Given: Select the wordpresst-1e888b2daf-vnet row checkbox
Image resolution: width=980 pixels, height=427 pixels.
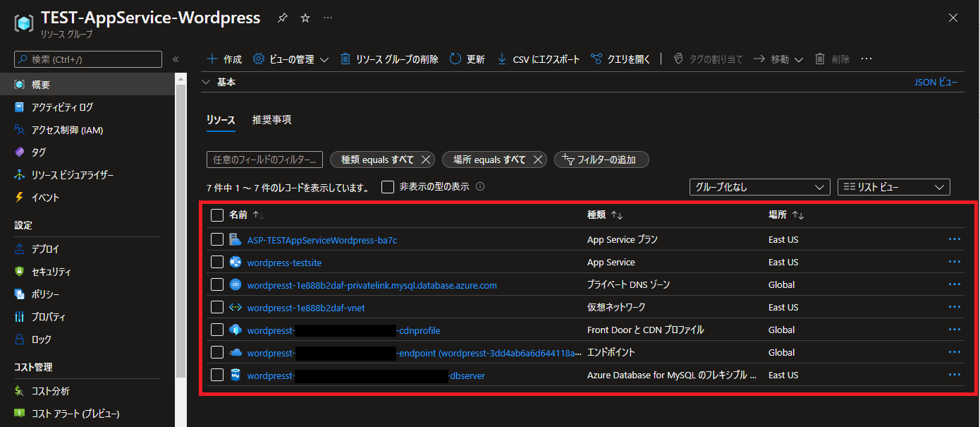Looking at the screenshot, I should [x=217, y=308].
